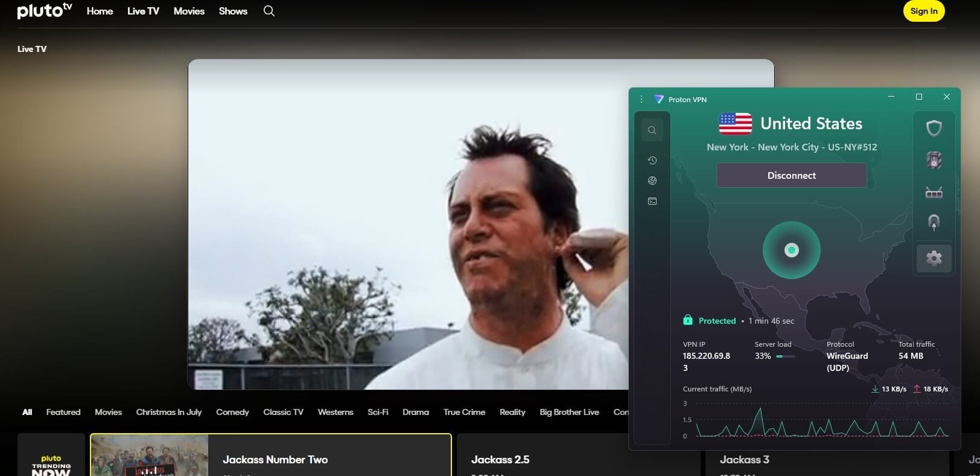The image size is (980, 476).
Task: Open the Port Forwarding icon
Action: coord(934,193)
